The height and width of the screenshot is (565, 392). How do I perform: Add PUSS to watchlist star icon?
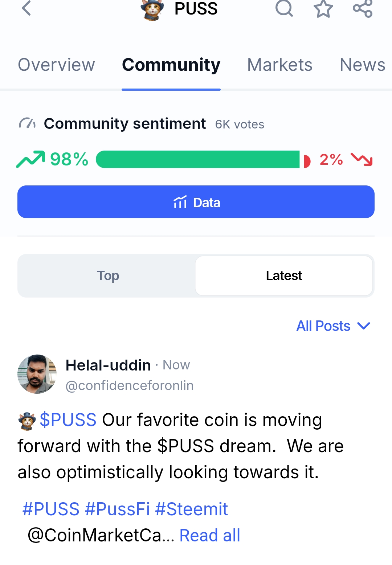(x=323, y=9)
